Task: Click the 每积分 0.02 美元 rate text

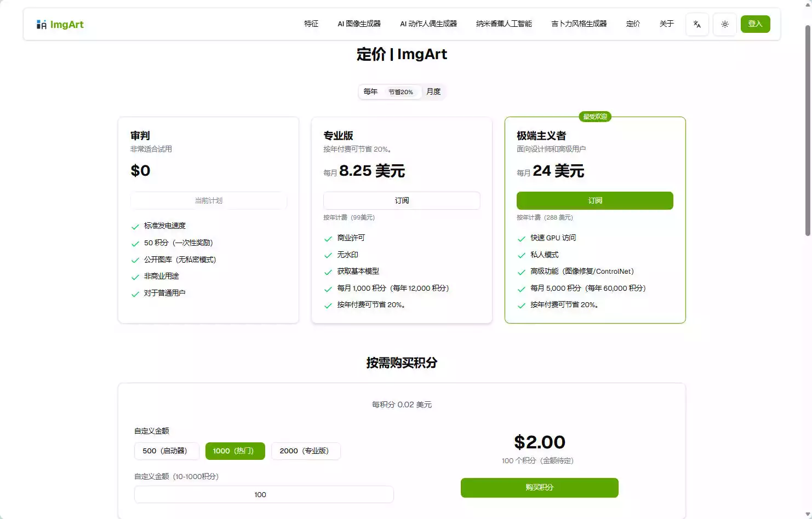Action: pyautogui.click(x=402, y=405)
